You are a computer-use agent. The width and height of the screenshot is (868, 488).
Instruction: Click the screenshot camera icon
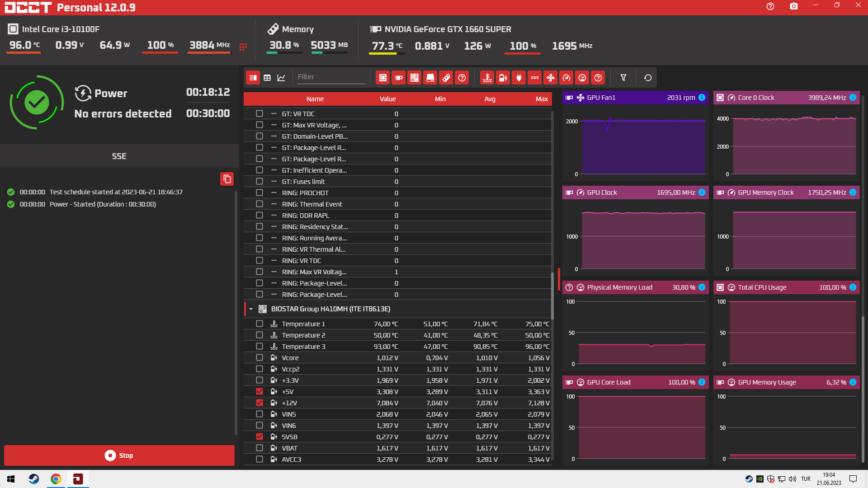(x=794, y=6)
